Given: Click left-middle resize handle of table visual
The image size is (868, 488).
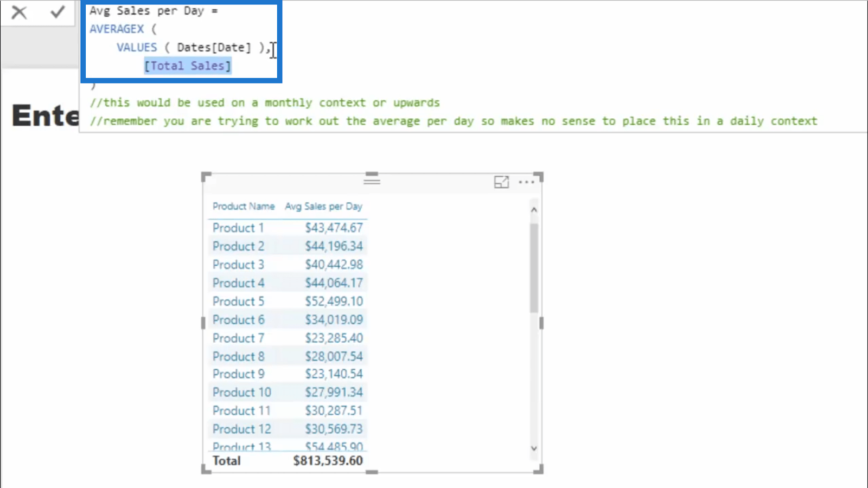Looking at the screenshot, I should 203,323.
